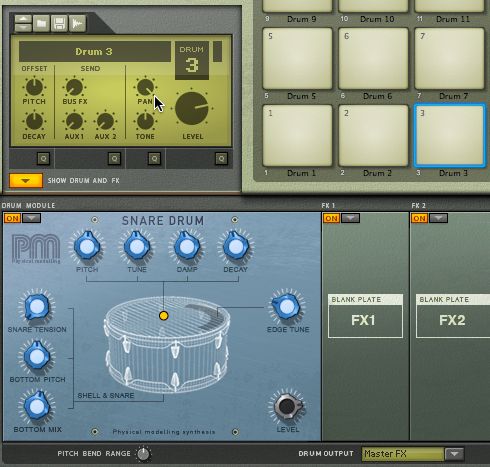Click the patch select up/down arrows
The height and width of the screenshot is (467, 490).
click(x=23, y=23)
